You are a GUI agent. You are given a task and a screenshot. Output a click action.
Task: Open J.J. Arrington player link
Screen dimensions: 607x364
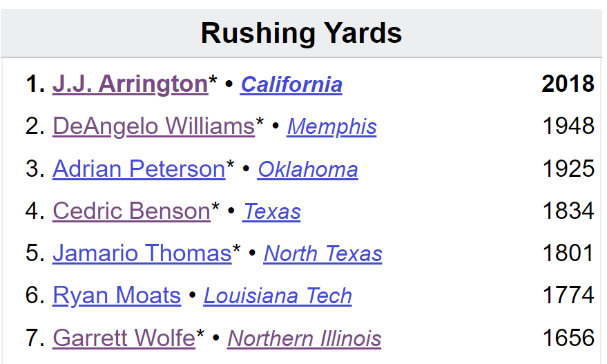tap(131, 84)
